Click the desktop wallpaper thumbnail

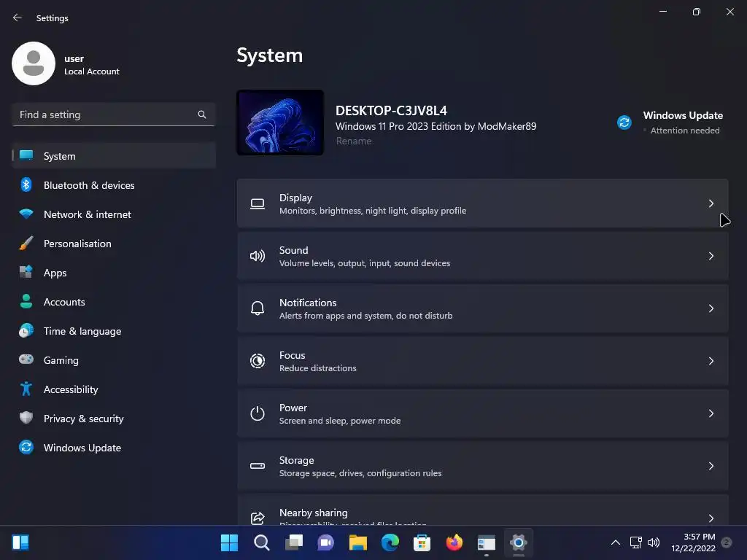click(x=280, y=122)
